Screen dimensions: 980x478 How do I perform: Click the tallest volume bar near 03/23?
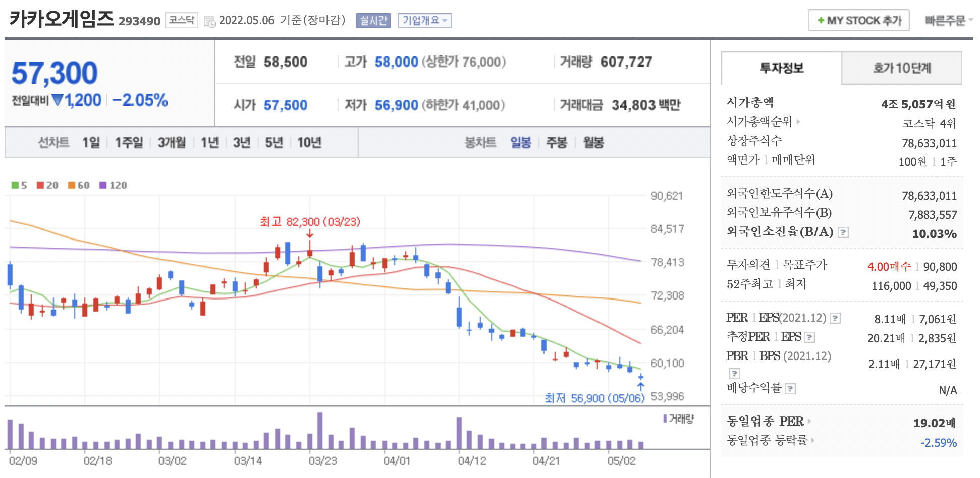point(320,431)
